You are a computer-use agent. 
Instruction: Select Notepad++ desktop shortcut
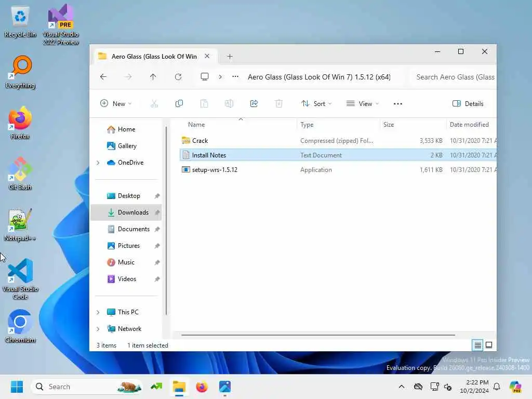(20, 225)
